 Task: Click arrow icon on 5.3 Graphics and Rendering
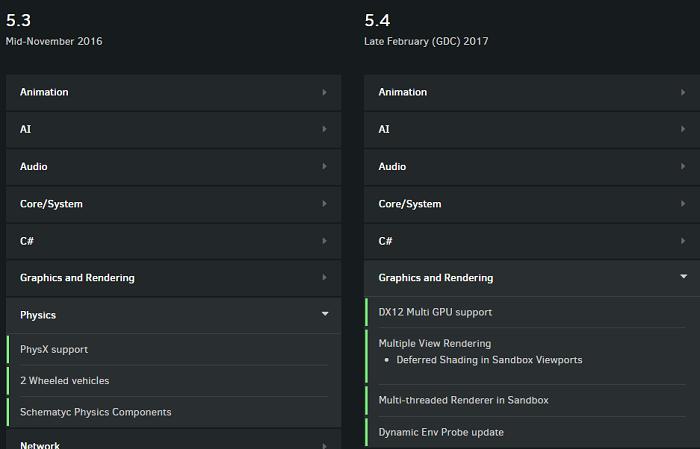(325, 278)
